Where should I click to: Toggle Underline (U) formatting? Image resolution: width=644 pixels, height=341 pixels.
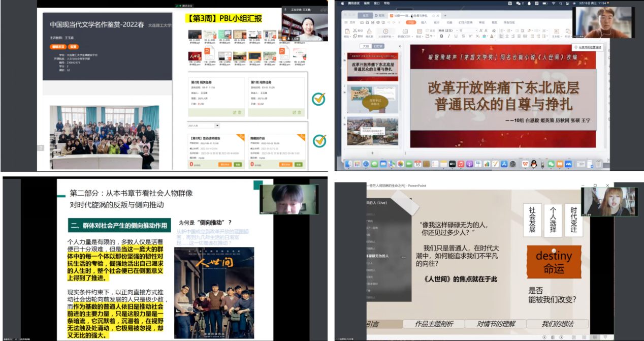456,36
